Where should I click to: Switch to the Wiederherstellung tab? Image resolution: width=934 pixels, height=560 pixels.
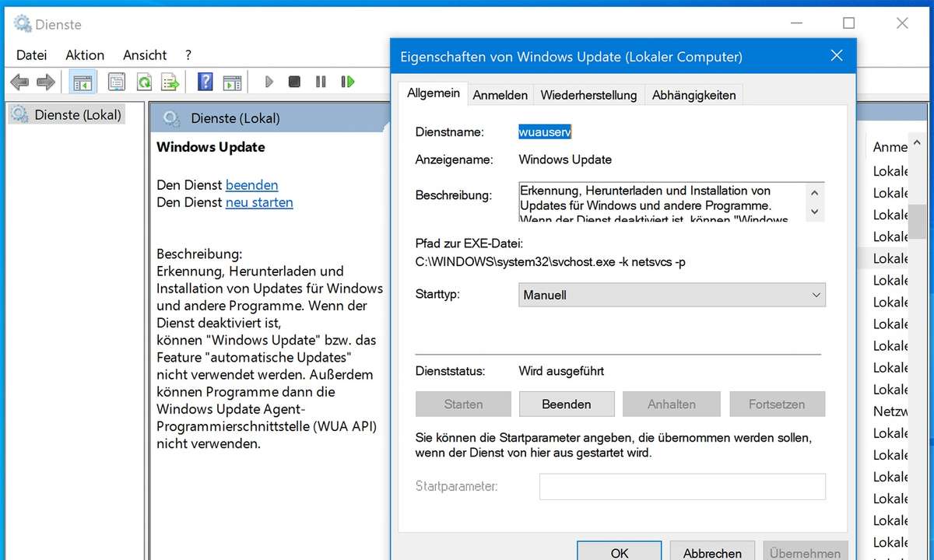pyautogui.click(x=589, y=95)
